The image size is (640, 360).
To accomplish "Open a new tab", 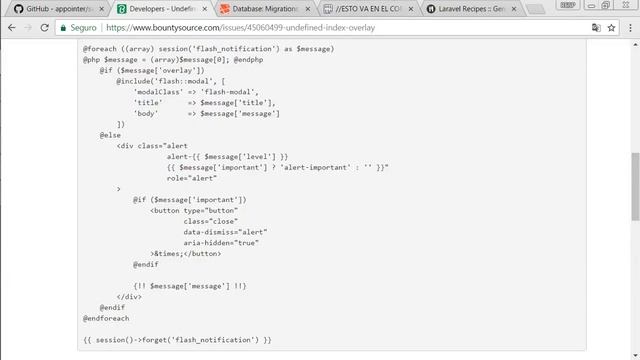I will (535, 9).
